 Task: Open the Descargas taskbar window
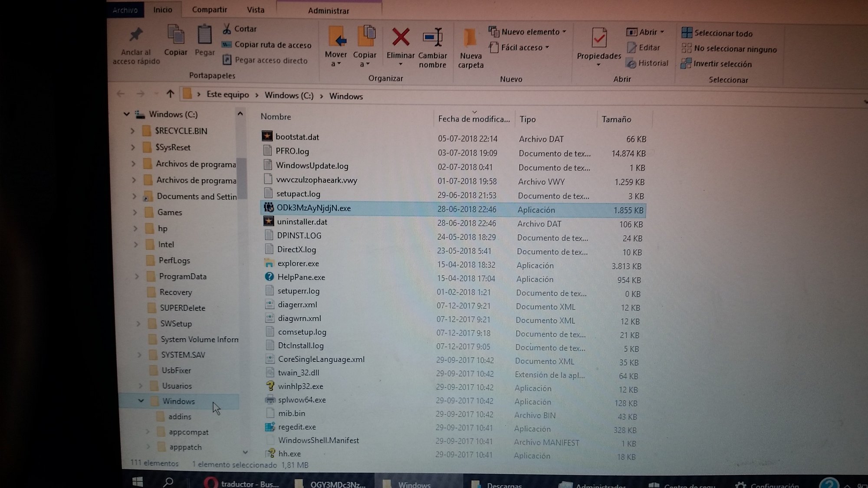[x=497, y=484]
